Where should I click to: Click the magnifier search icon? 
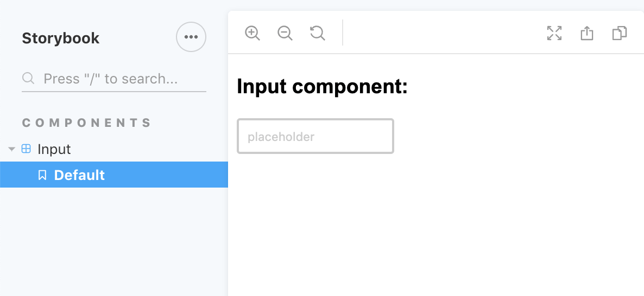coord(28,78)
